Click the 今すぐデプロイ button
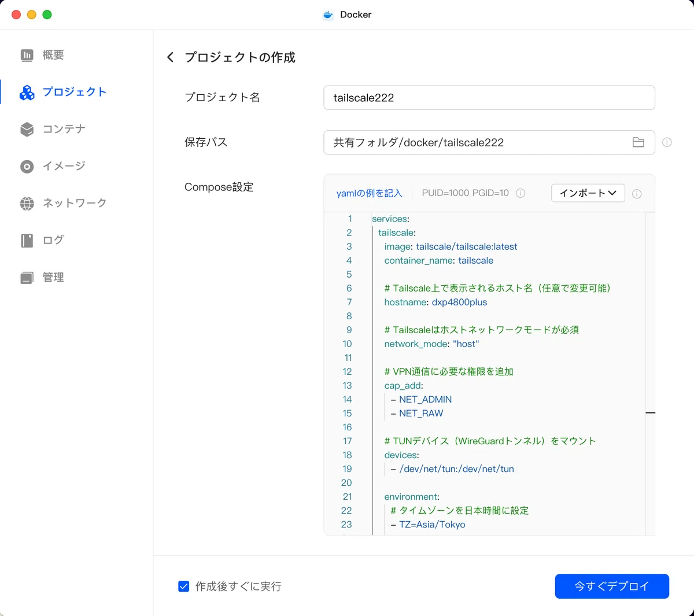 [612, 586]
